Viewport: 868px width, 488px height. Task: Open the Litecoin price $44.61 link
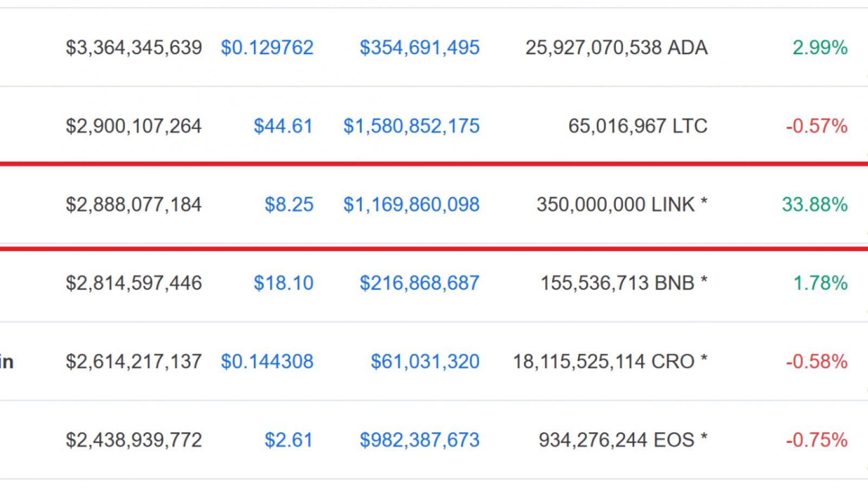(283, 126)
